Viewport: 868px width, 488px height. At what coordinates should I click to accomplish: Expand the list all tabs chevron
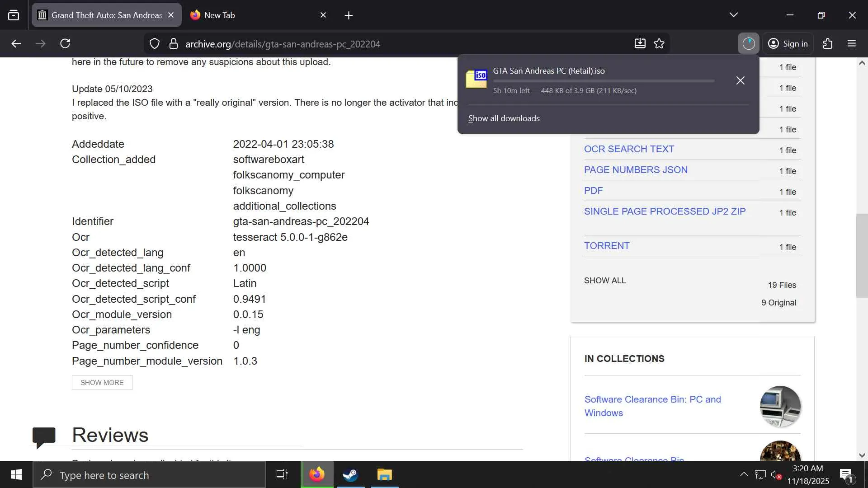pyautogui.click(x=733, y=15)
